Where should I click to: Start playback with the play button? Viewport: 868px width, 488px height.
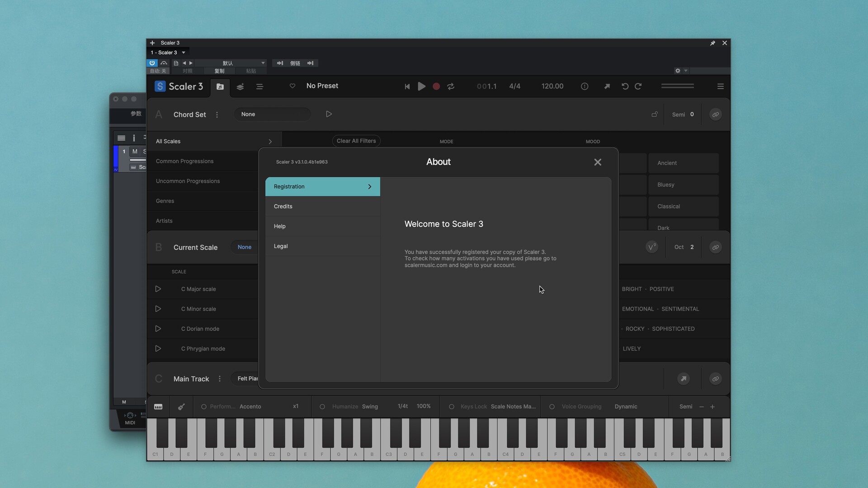[x=421, y=86]
